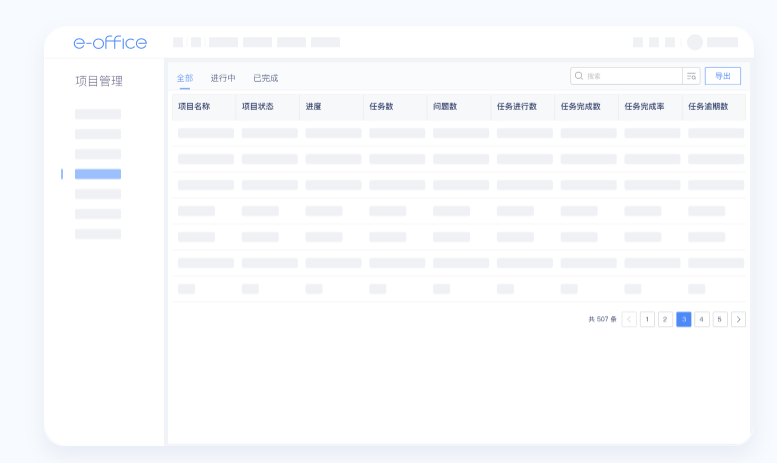Screen dimensions: 777x463
Task: Select page 4 in pagination
Action: (x=702, y=319)
